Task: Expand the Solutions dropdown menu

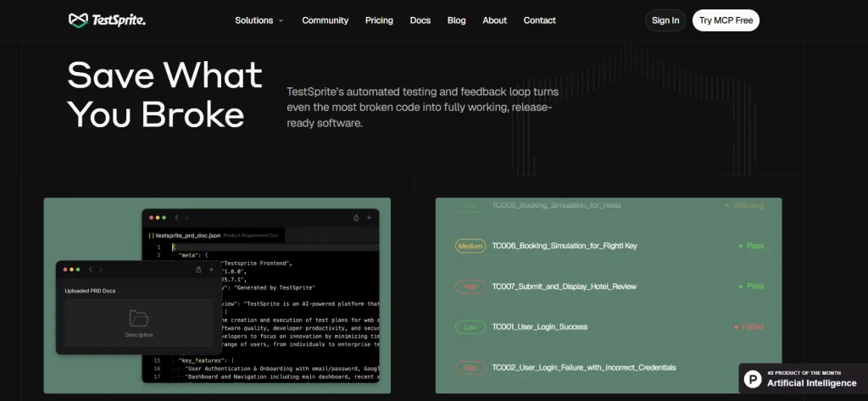Action: pos(259,20)
